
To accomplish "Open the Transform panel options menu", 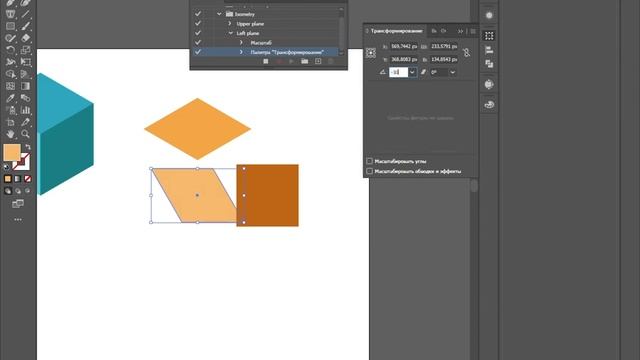I will 473,31.
